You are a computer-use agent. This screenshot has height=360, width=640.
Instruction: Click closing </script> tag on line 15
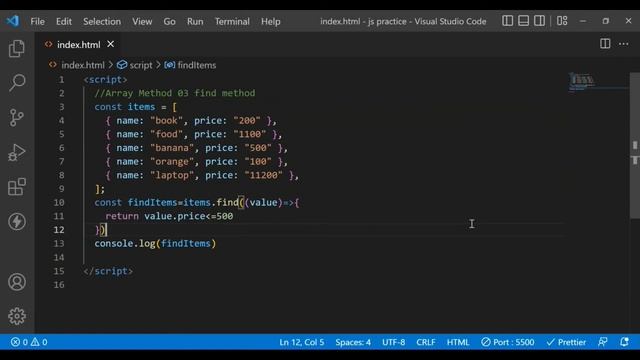pyautogui.click(x=108, y=271)
